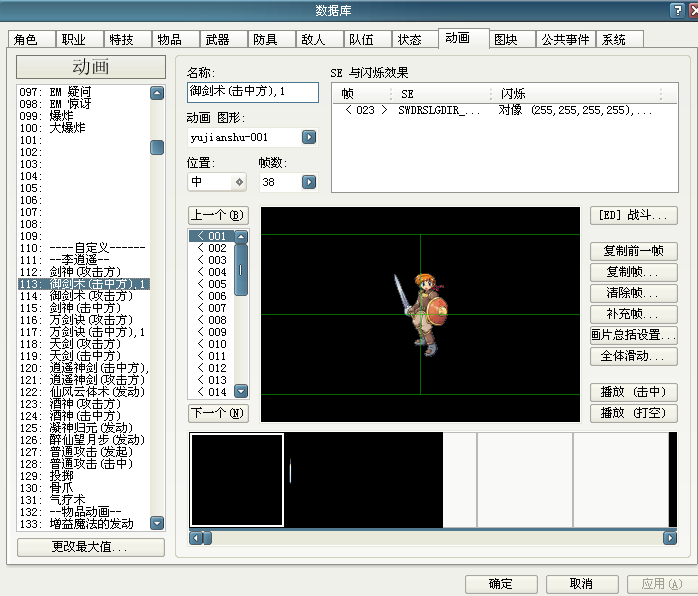Select animation 122: 仙风云体术(发动)
698x596 pixels.
point(84,392)
